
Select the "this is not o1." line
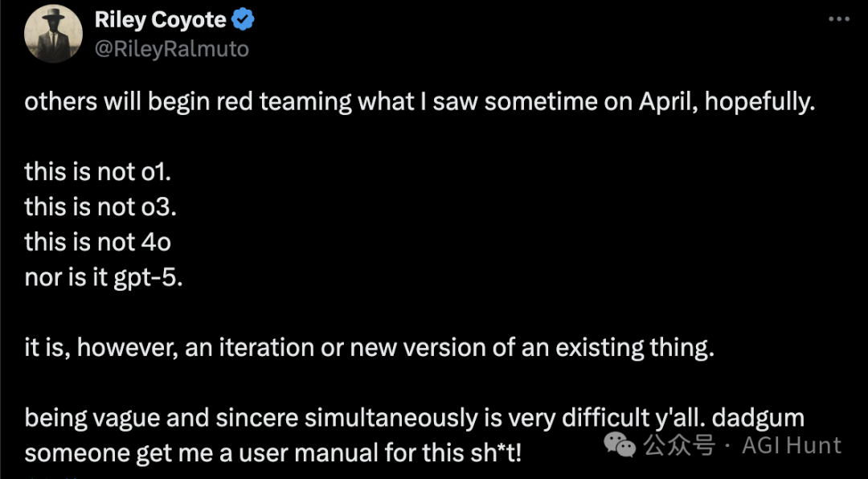pos(100,170)
